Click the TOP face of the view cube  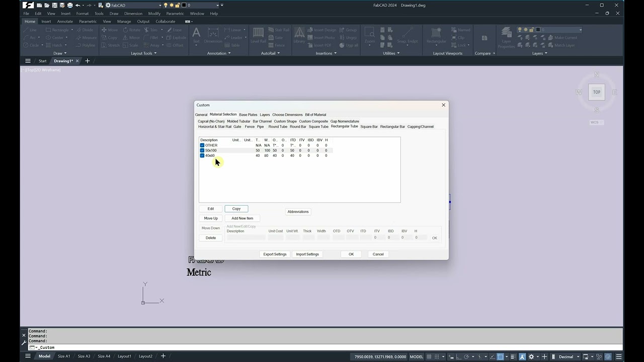[597, 92]
